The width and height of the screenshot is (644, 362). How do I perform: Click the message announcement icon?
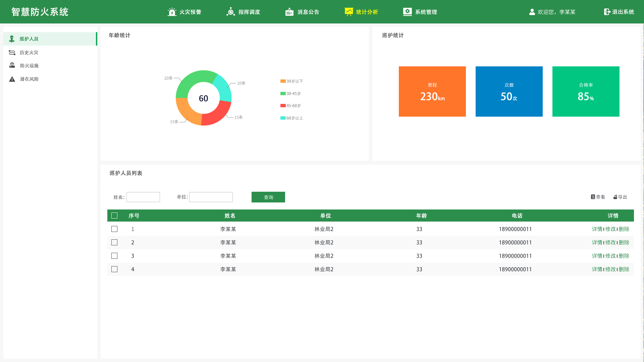[x=289, y=12]
